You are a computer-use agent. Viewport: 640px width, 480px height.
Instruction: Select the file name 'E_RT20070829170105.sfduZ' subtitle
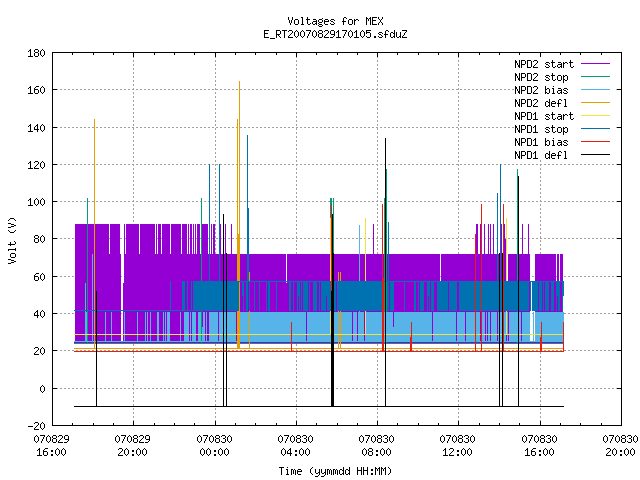click(335, 34)
